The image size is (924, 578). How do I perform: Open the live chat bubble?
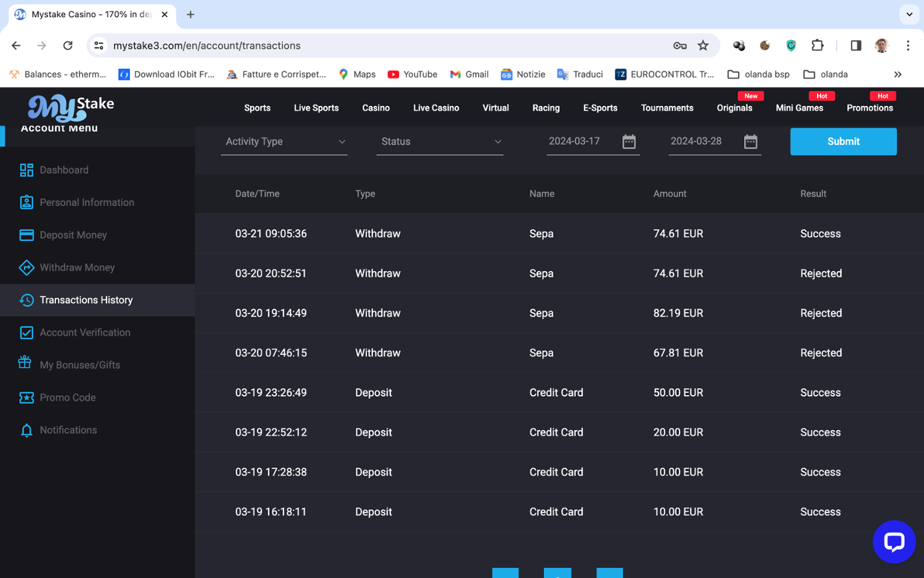click(894, 542)
